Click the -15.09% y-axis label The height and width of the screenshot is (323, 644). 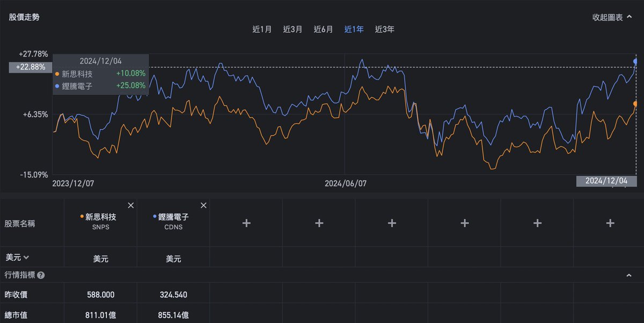coord(34,175)
